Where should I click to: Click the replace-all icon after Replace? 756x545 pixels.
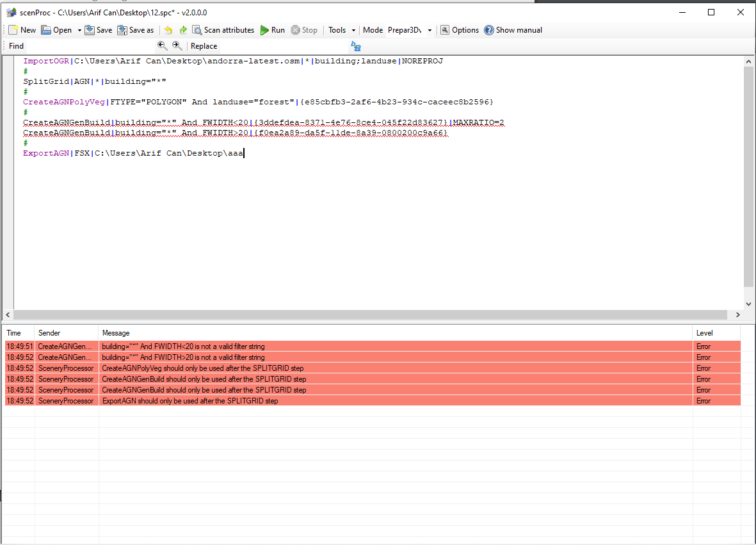356,46
